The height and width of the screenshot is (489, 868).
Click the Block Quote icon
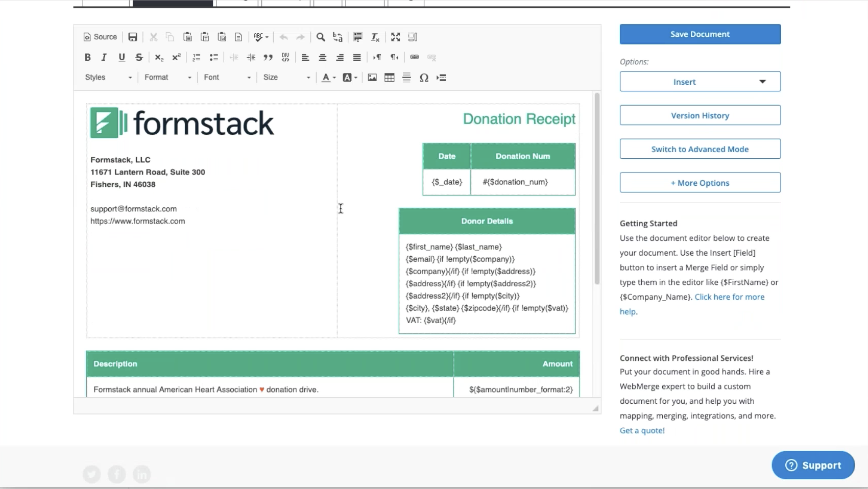coord(268,57)
